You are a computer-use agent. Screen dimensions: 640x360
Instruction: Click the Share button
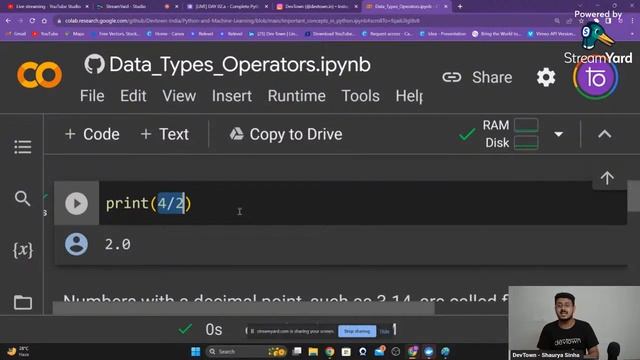point(477,77)
